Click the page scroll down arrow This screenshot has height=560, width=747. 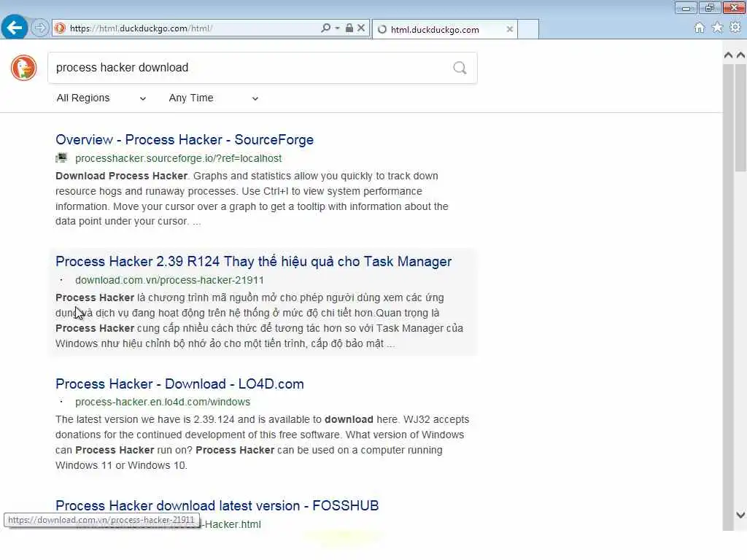tap(740, 515)
